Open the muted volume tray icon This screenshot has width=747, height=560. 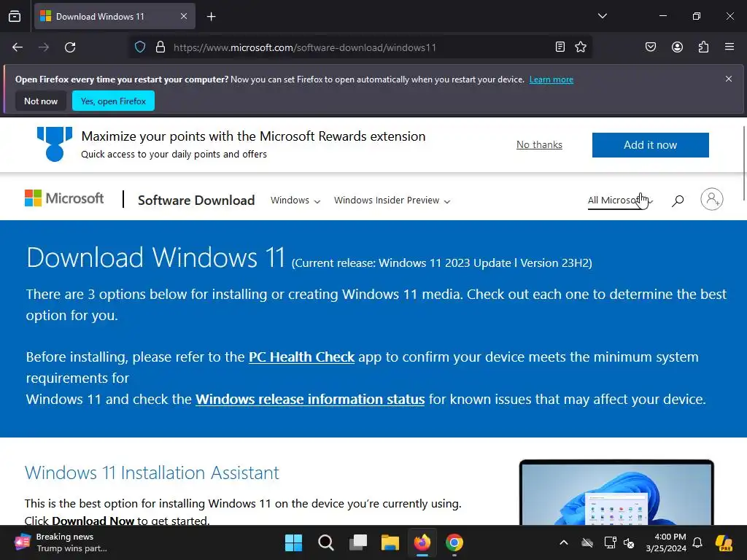click(x=629, y=542)
